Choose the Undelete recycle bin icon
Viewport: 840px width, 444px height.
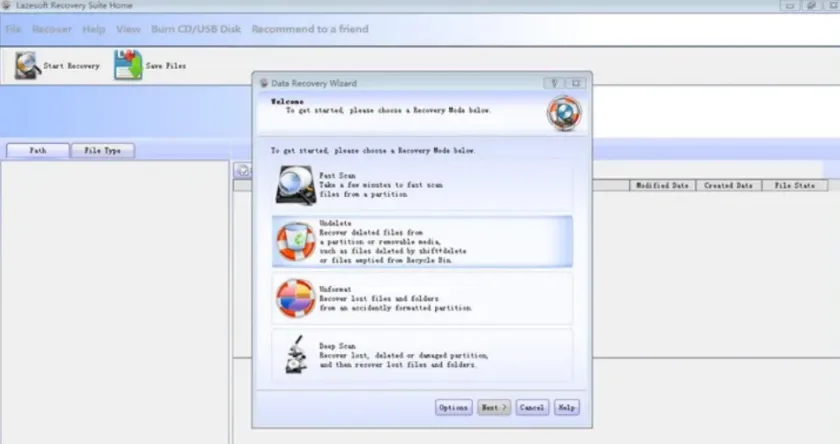295,241
